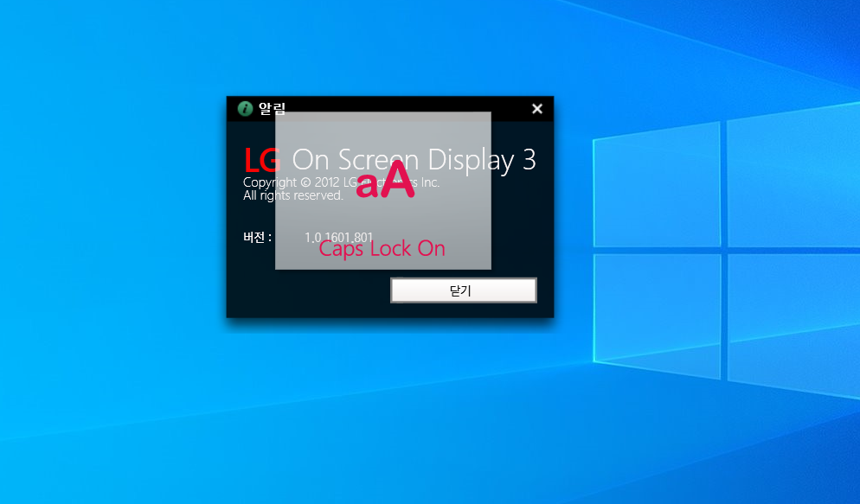Click the 닫기 button
The image size is (860, 504).
pos(464,290)
